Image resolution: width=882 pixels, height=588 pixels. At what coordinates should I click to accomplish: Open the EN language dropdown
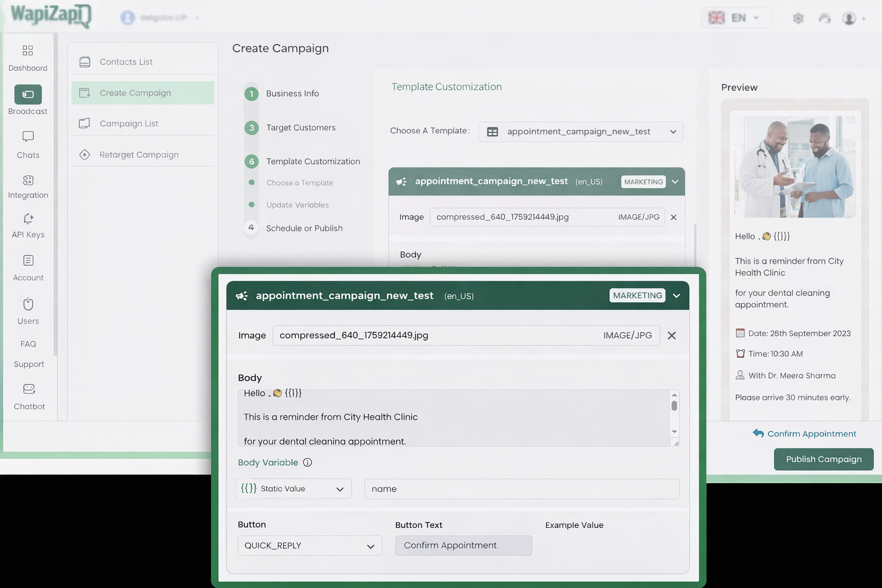736,18
